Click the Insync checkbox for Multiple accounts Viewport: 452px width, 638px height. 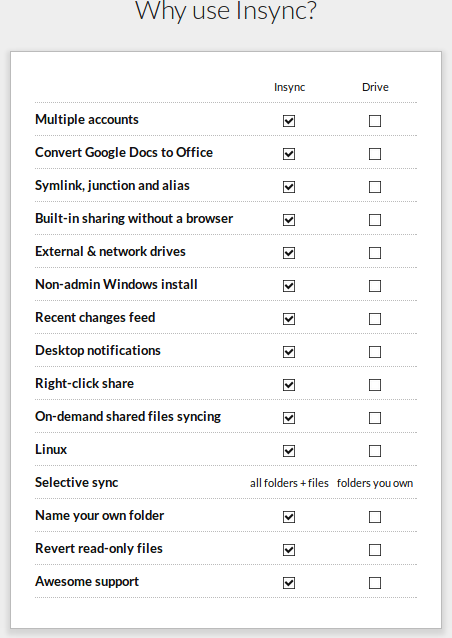[x=289, y=121]
